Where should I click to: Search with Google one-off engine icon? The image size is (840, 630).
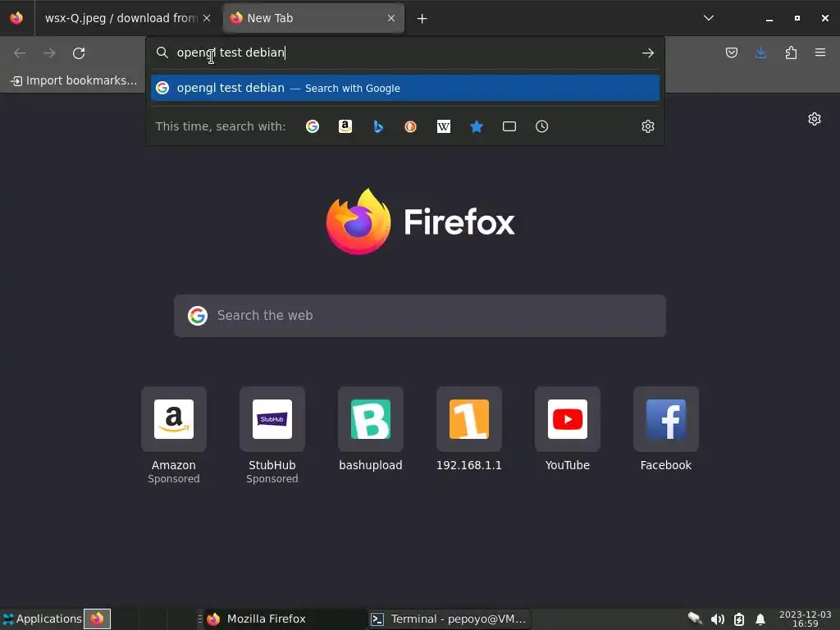(313, 126)
